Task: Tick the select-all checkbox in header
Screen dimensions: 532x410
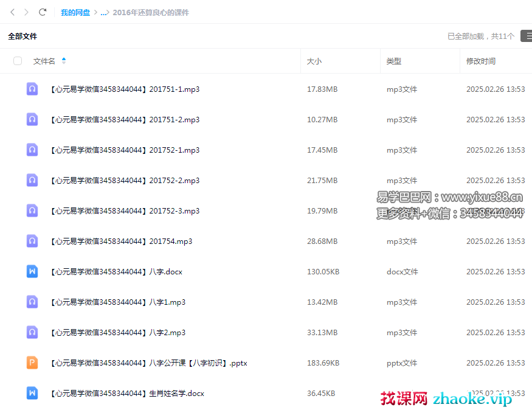Action: click(x=18, y=61)
